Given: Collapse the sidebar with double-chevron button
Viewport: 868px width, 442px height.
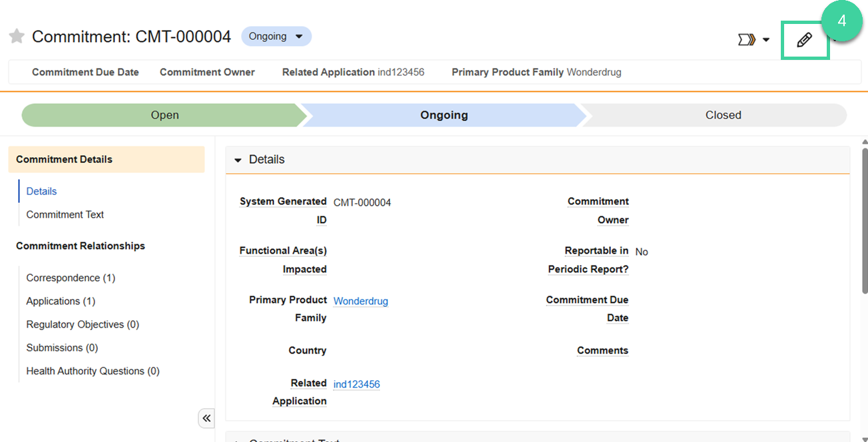Looking at the screenshot, I should coord(206,418).
